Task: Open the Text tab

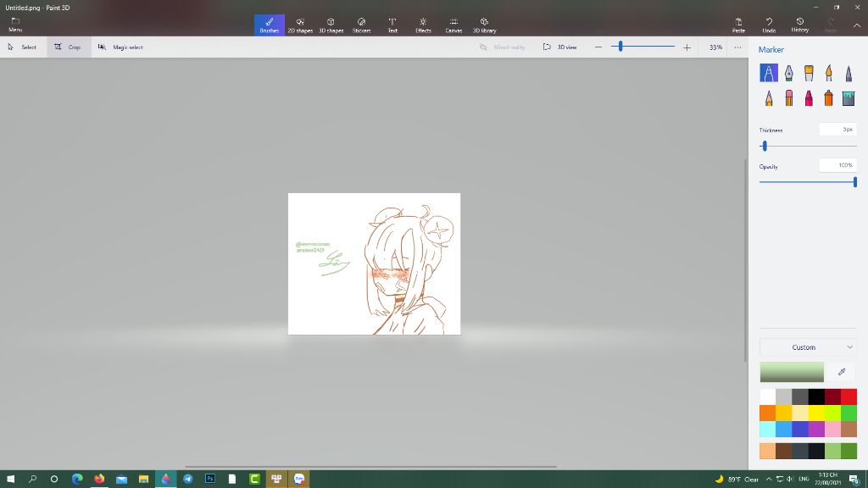Action: (392, 25)
